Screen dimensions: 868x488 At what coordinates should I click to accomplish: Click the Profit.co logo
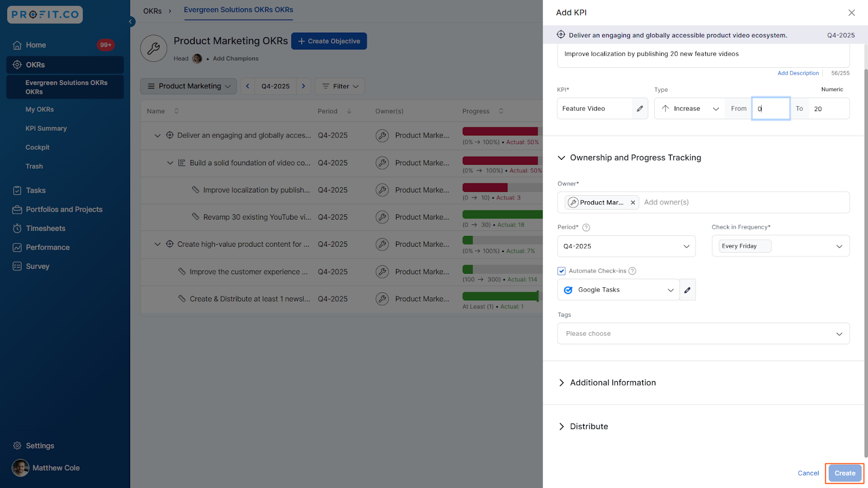45,15
